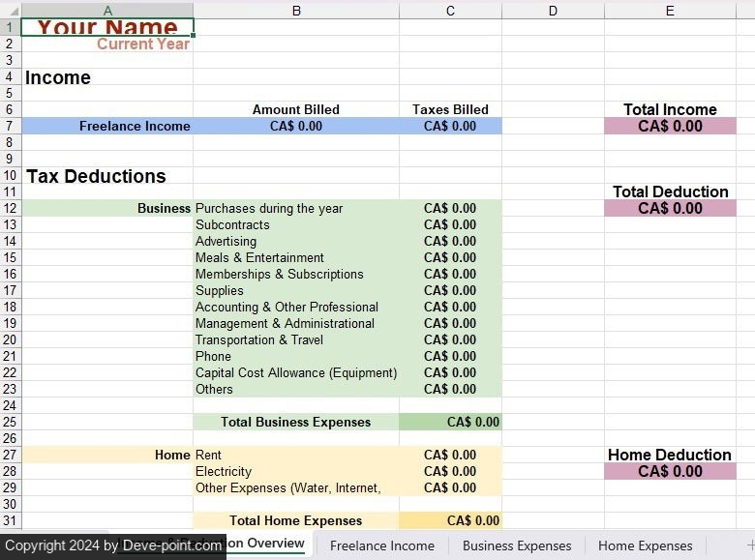
Task: Select the Capital Cost Allowance label cell
Action: pyautogui.click(x=296, y=373)
